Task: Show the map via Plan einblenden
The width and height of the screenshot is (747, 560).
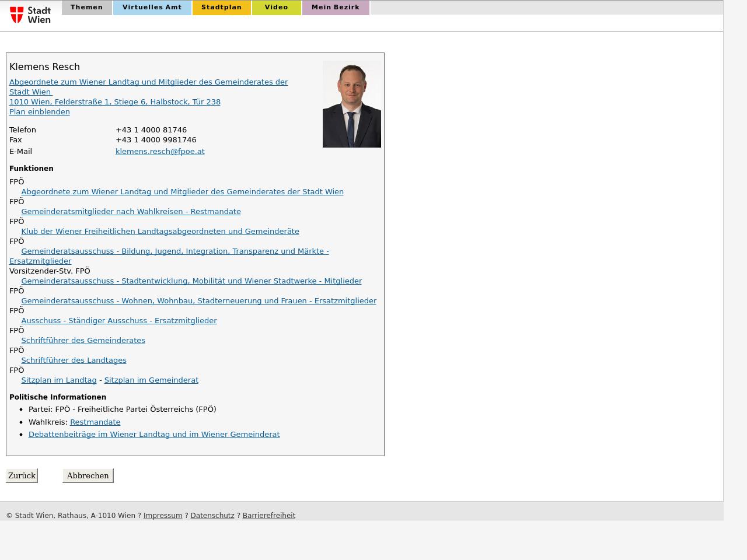Action: tap(39, 112)
